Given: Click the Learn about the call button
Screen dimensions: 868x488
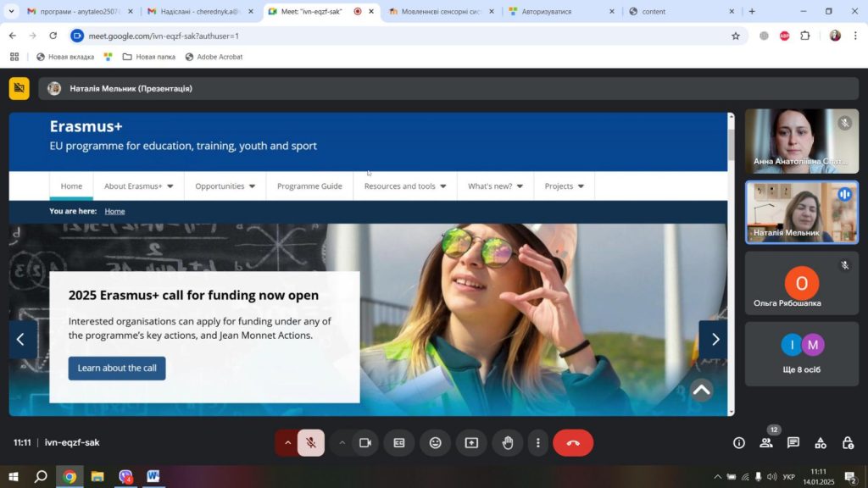Looking at the screenshot, I should coord(117,369).
